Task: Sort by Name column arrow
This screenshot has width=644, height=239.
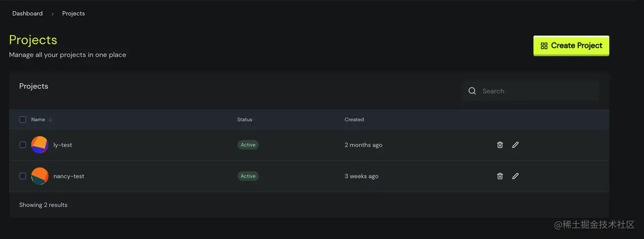Action: pos(50,120)
